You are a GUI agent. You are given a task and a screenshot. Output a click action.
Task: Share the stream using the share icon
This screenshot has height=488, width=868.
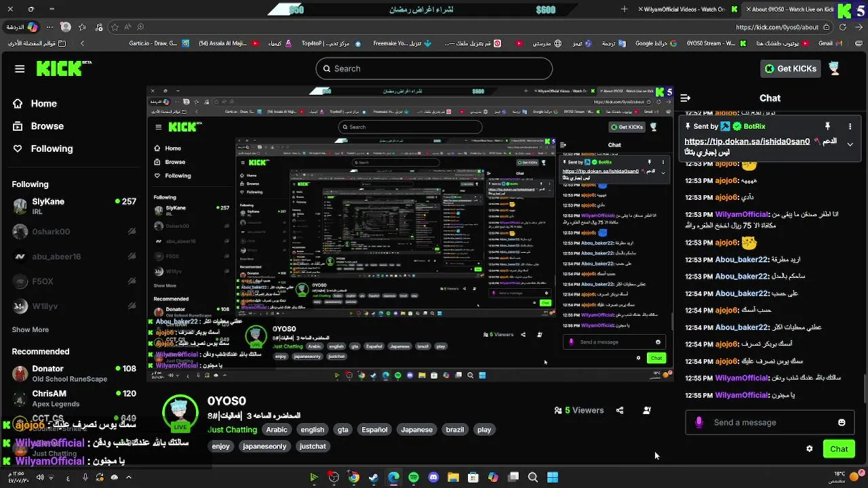[x=620, y=410]
